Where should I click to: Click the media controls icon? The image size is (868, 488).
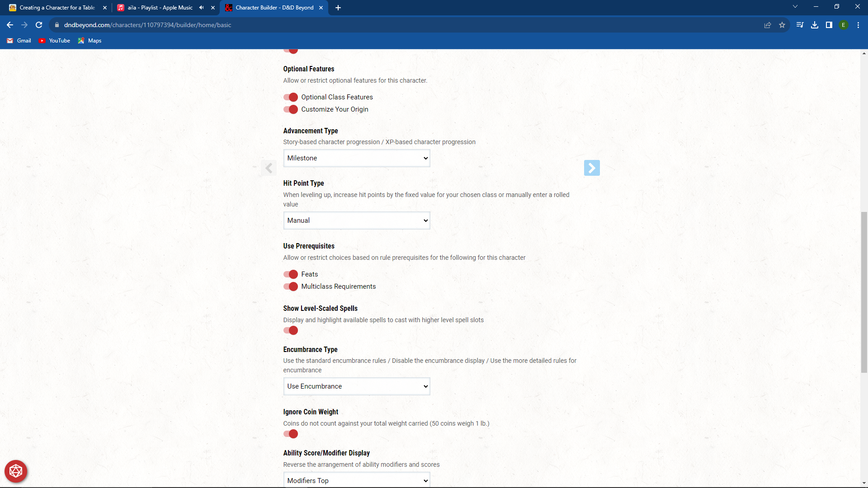click(x=800, y=25)
